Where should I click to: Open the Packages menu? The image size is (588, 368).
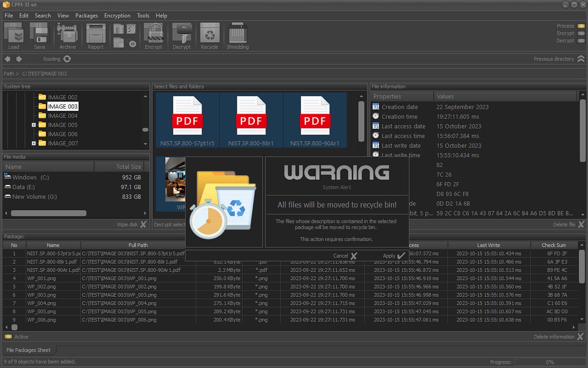(86, 15)
